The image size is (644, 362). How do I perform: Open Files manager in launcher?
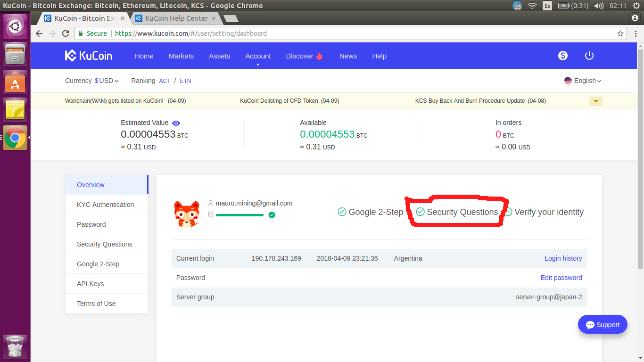point(15,54)
